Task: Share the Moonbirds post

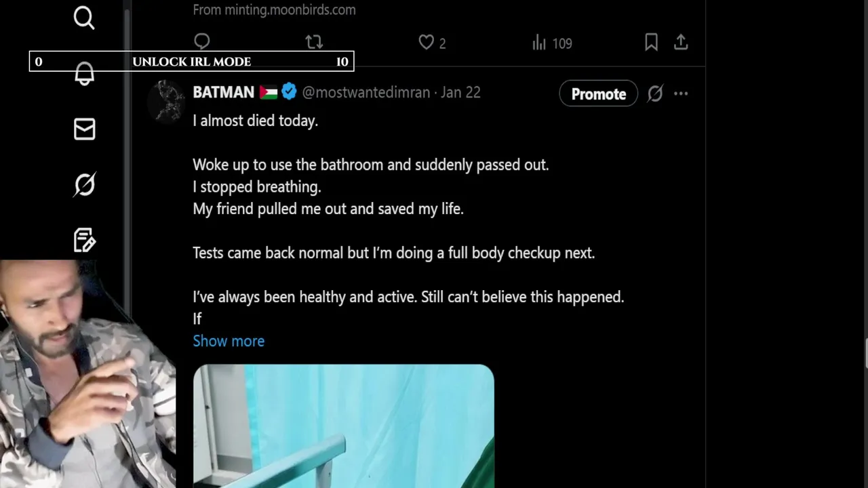Action: 681,43
